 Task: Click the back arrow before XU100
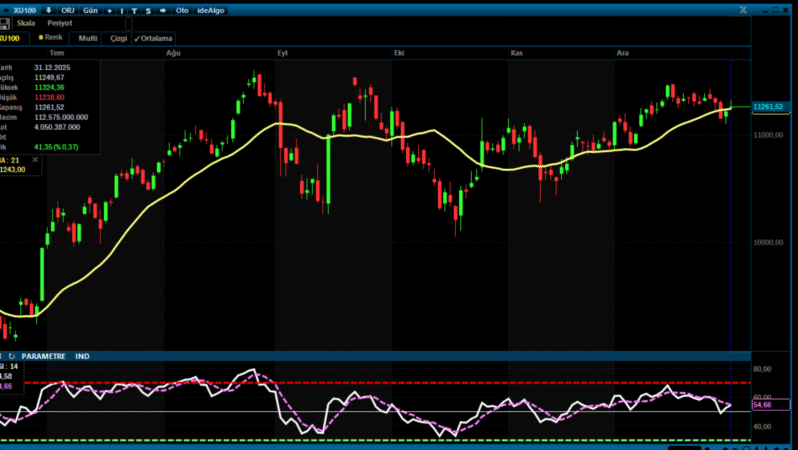pyautogui.click(x=6, y=10)
